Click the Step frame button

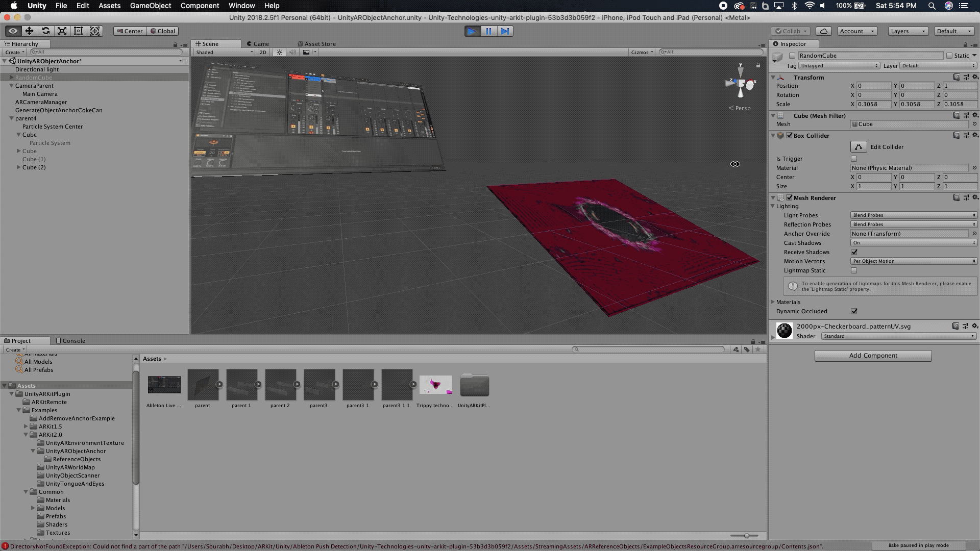(x=505, y=31)
